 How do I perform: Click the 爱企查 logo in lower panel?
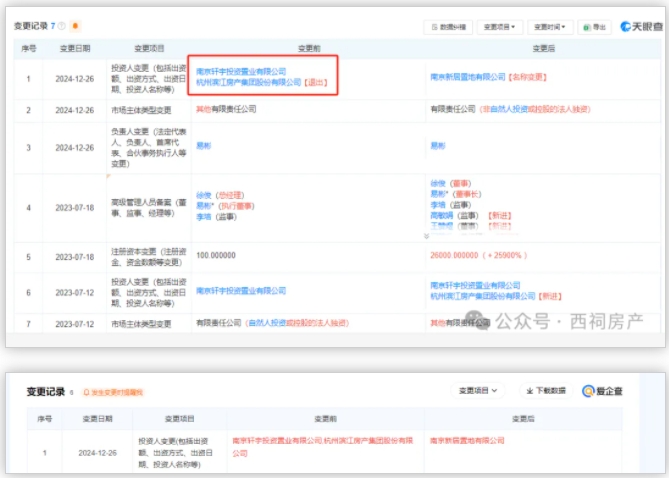click(x=603, y=391)
